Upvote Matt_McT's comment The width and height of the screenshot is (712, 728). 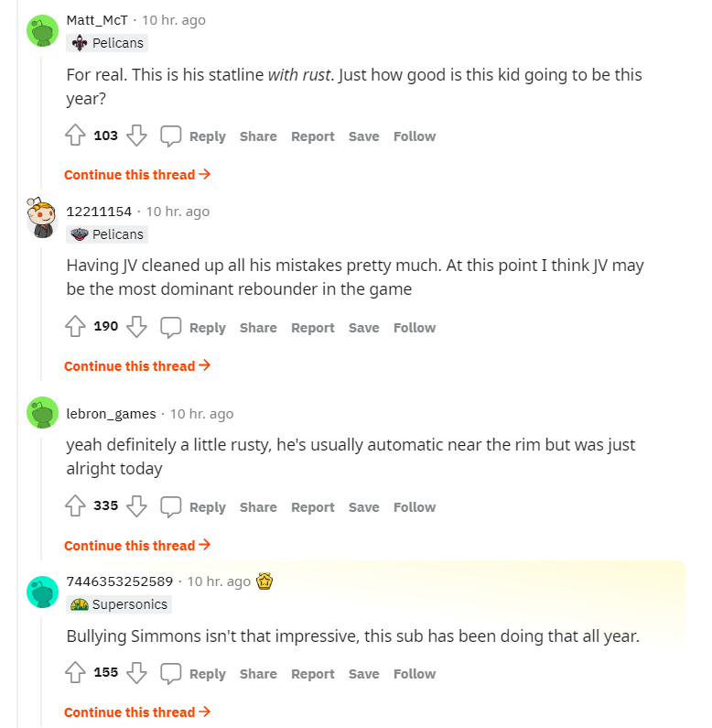click(x=75, y=136)
